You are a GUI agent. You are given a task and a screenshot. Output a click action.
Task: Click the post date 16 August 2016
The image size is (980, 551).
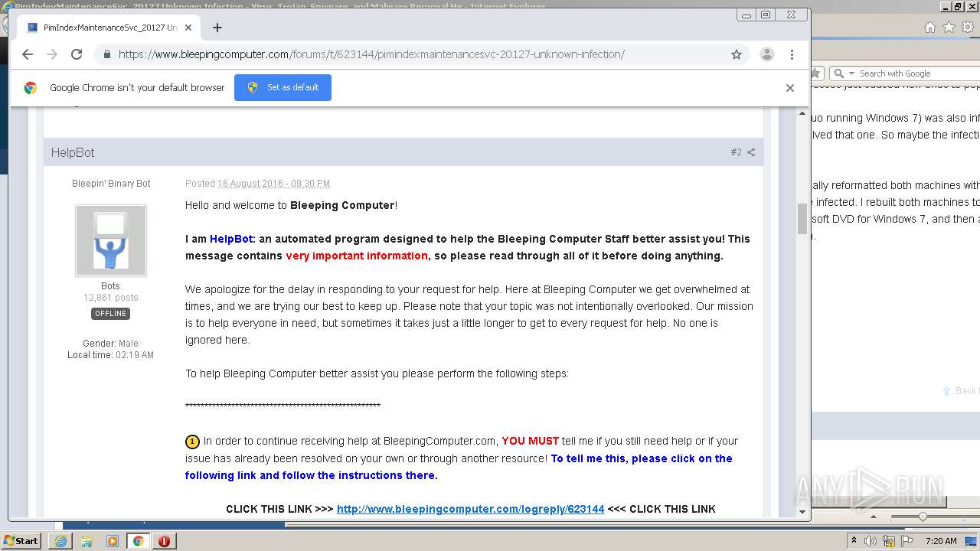pos(273,184)
